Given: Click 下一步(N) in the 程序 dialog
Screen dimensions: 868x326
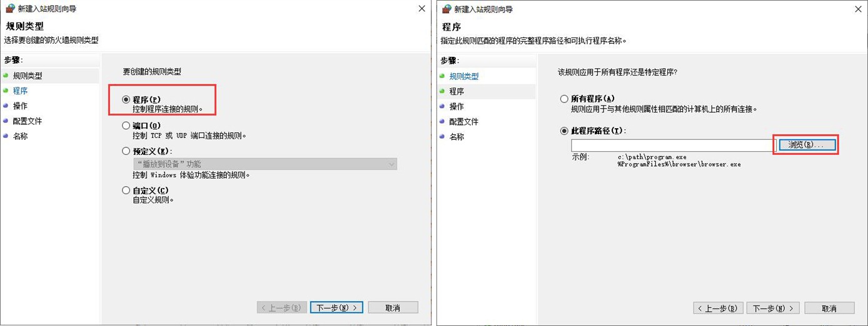Looking at the screenshot, I should pos(774,309).
